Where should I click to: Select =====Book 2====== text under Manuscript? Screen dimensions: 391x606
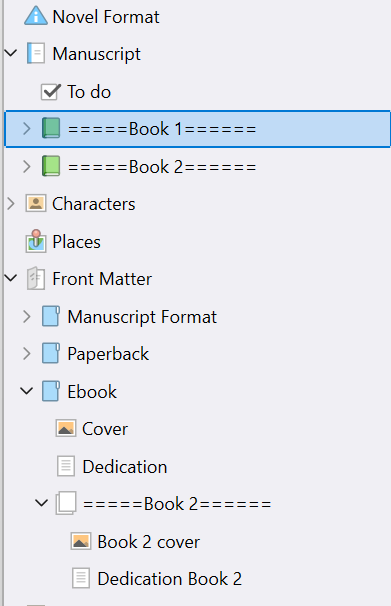pos(162,167)
